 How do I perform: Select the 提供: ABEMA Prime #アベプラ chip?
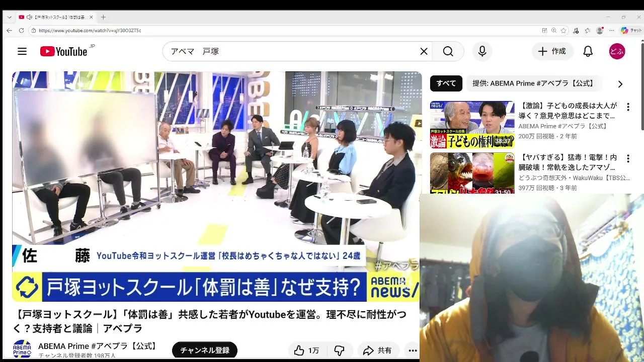tap(533, 83)
